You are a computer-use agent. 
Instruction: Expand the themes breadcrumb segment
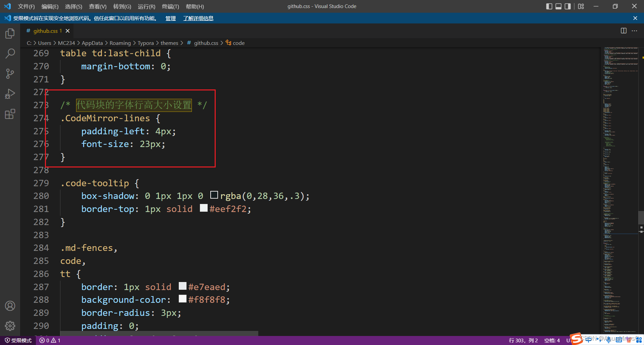pos(169,43)
